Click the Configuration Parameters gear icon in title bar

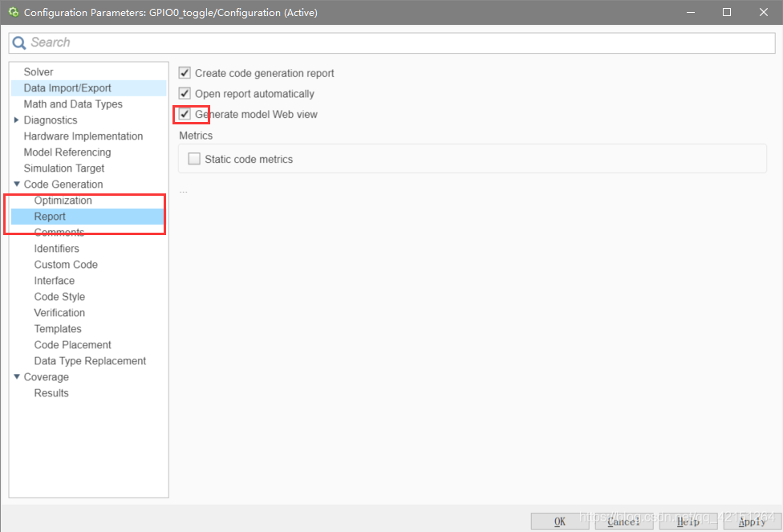pos(14,12)
